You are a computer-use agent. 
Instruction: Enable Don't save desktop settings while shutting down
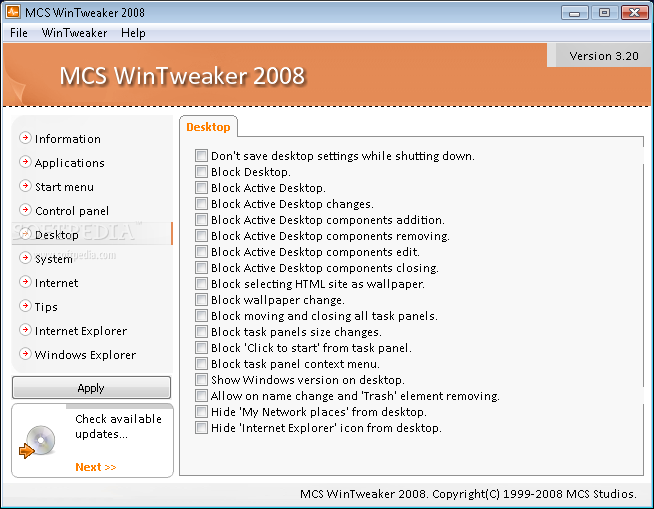201,156
